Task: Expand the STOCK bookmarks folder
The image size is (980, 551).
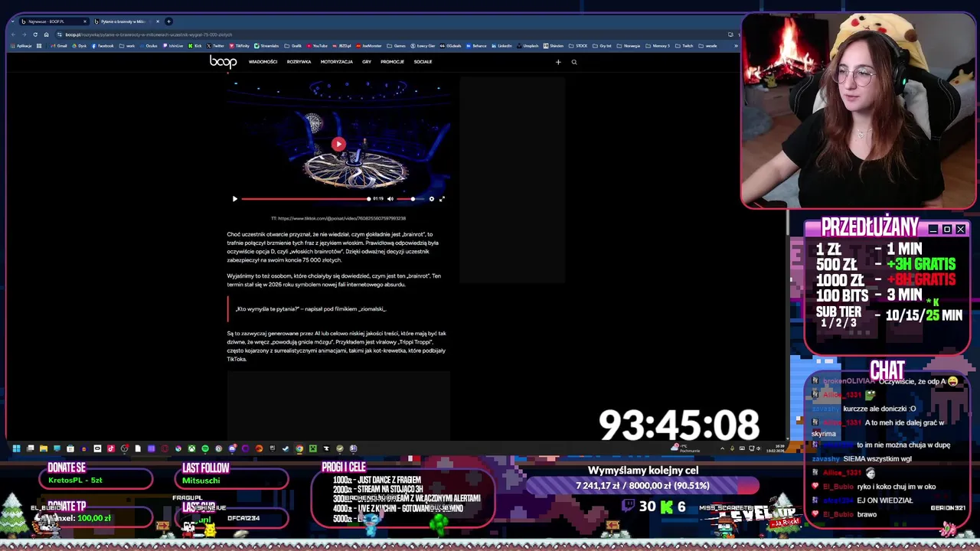Action: (x=578, y=46)
